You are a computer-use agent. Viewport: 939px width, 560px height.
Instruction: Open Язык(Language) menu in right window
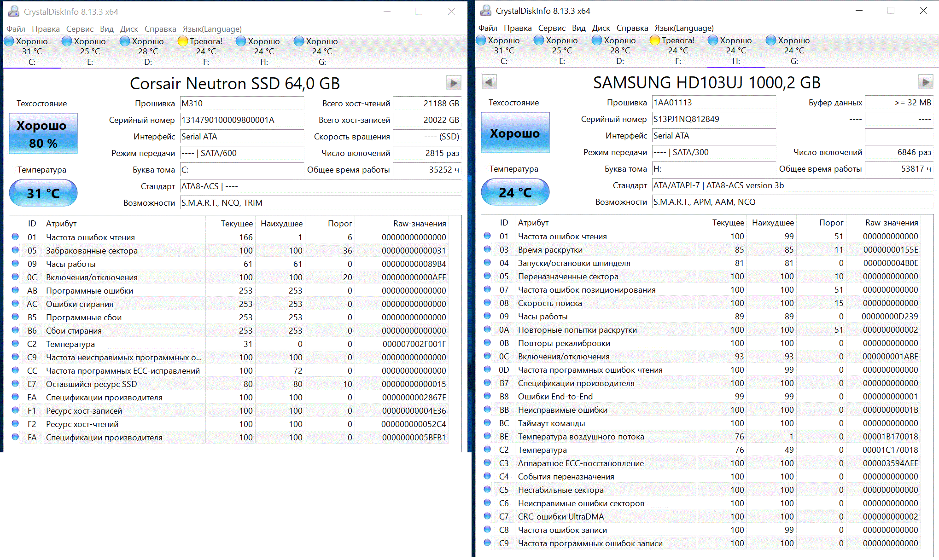point(684,28)
